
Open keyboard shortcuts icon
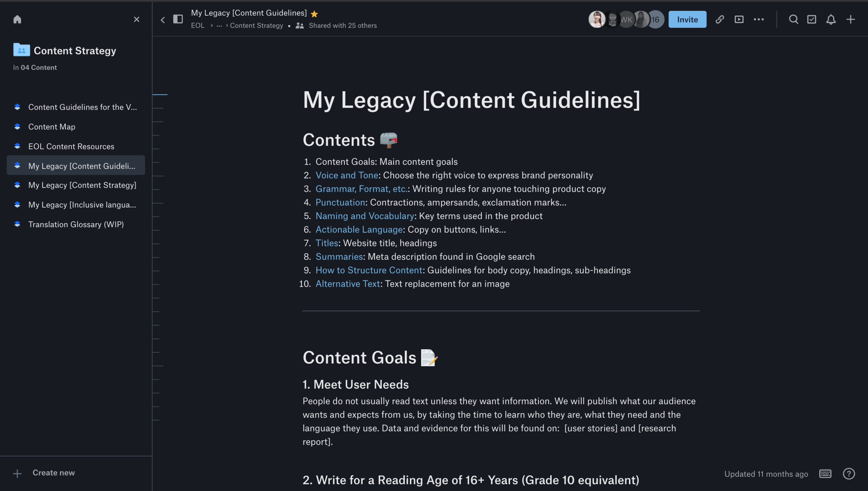825,474
